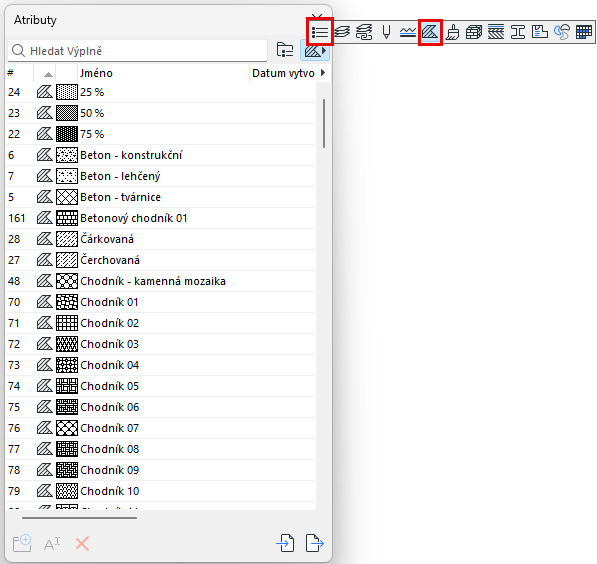The width and height of the screenshot is (597, 564).
Task: Select the Fills attribute icon in toolbar
Action: click(x=430, y=32)
